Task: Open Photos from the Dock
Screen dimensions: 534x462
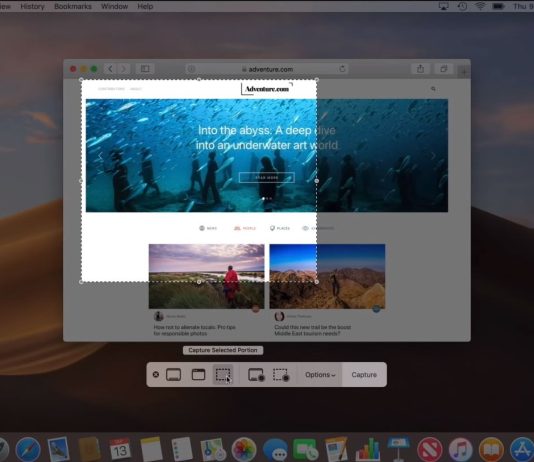Action: (x=244, y=449)
